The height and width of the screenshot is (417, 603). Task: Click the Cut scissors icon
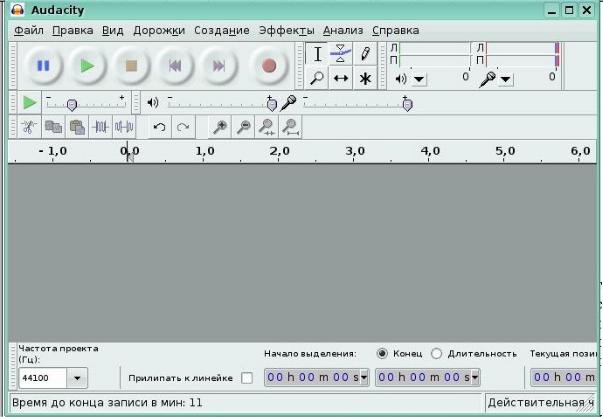(29, 127)
